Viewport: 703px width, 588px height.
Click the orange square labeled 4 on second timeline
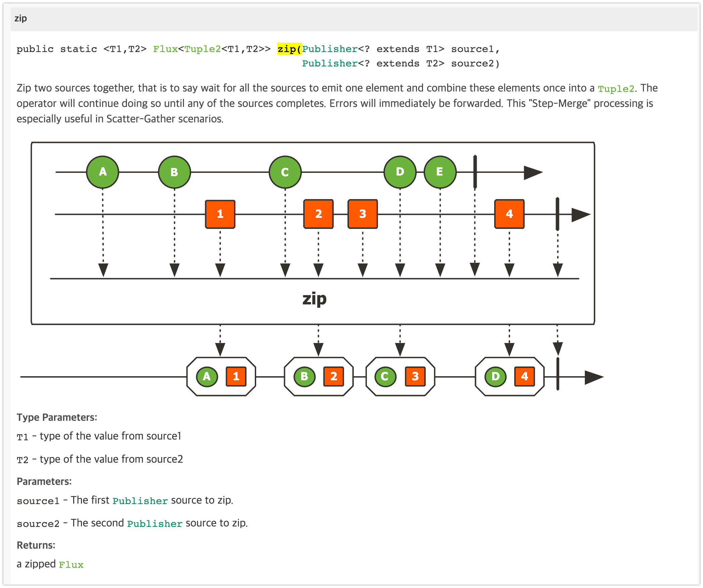[509, 214]
